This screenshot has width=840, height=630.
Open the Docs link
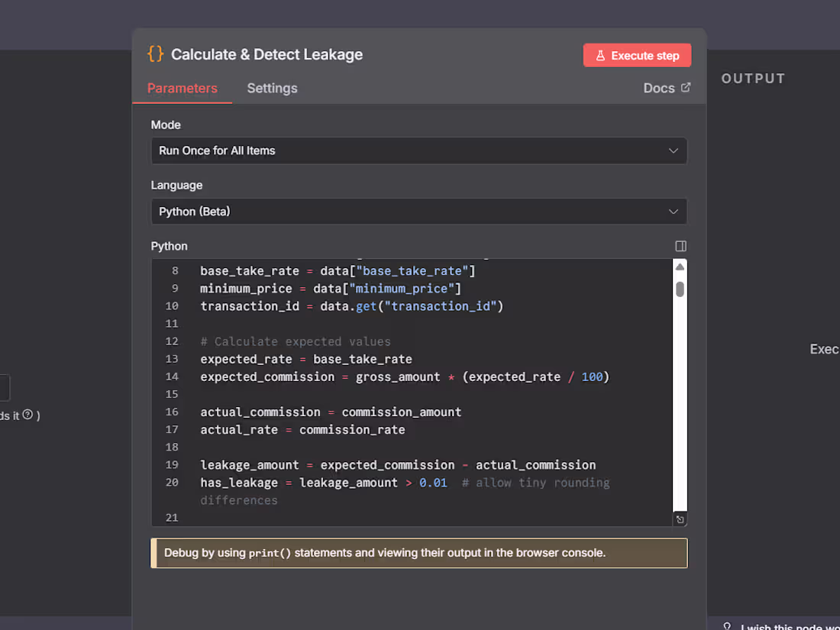tap(667, 88)
